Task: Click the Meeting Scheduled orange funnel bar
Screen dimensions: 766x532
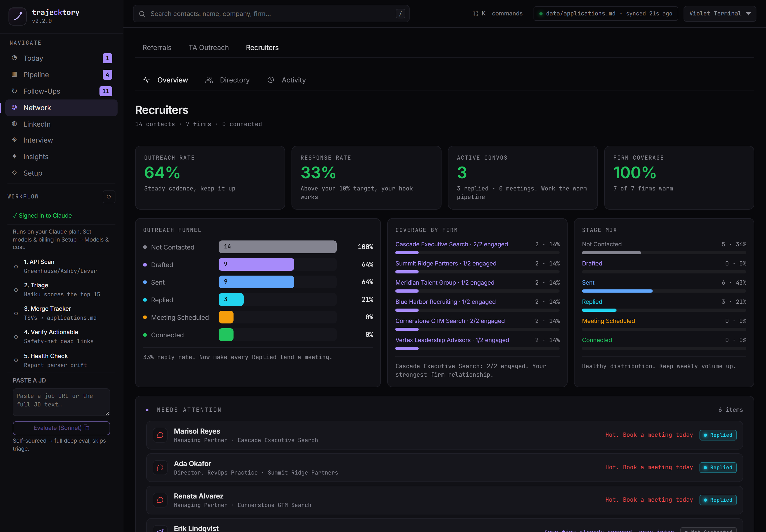Action: click(x=226, y=317)
